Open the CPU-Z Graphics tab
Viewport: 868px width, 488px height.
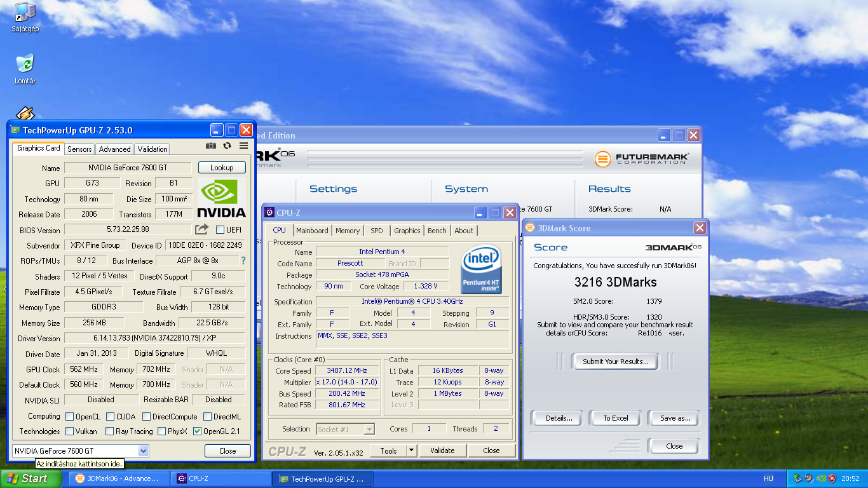click(407, 231)
